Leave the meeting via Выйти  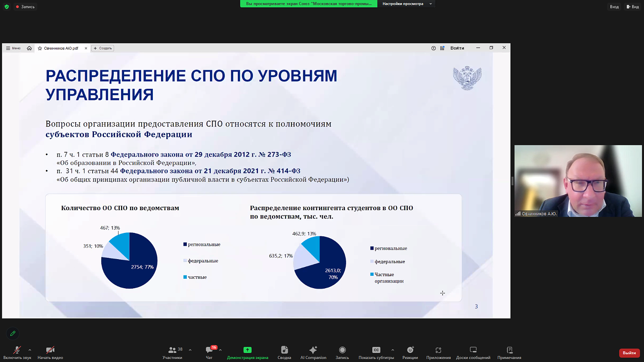coord(629,353)
